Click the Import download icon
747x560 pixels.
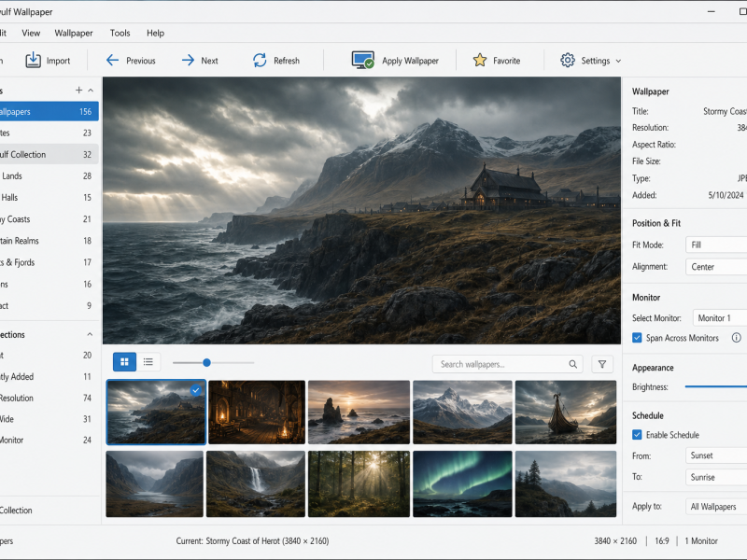[x=33, y=60]
